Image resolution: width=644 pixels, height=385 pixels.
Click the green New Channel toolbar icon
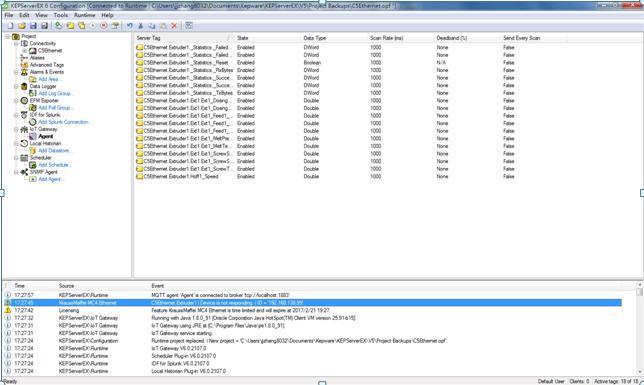click(x=59, y=25)
